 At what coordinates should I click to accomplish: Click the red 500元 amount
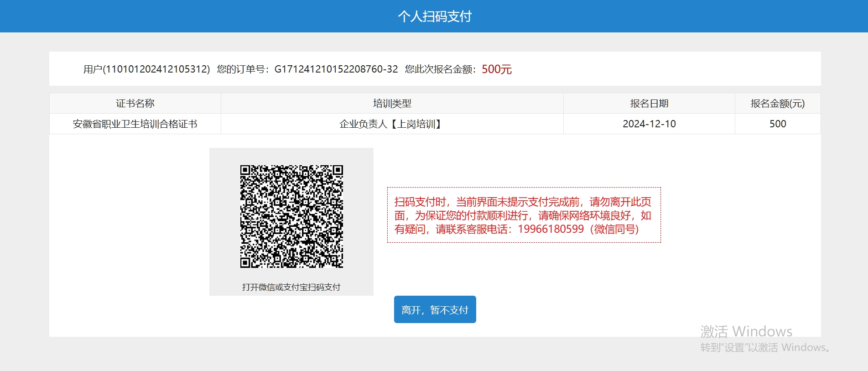(497, 69)
